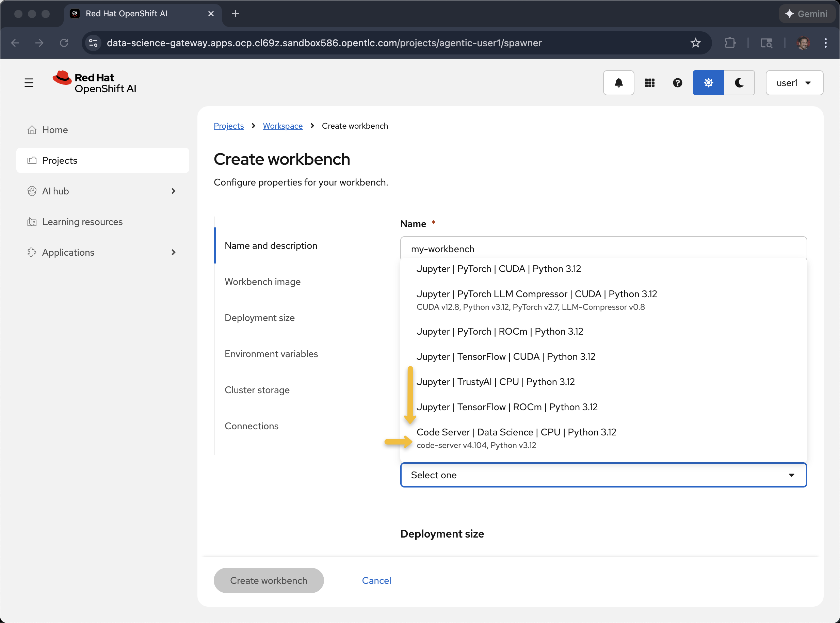Open the user1 account menu
This screenshot has width=840, height=623.
tap(794, 83)
